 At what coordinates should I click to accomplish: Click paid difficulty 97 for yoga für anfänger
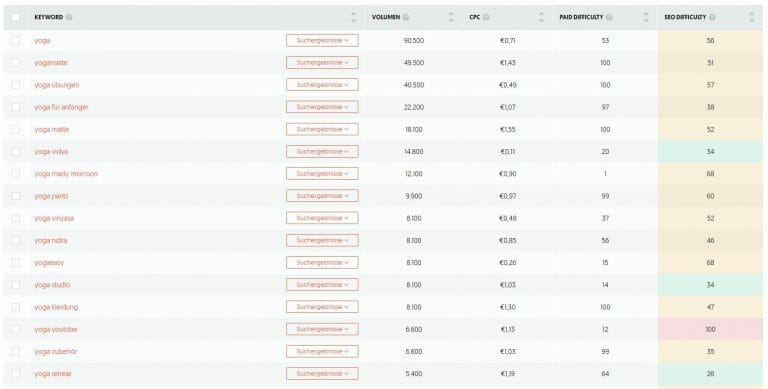(605, 107)
